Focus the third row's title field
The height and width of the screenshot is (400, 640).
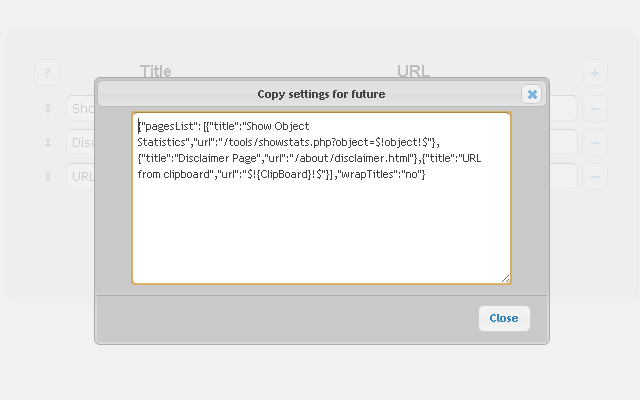(81, 176)
